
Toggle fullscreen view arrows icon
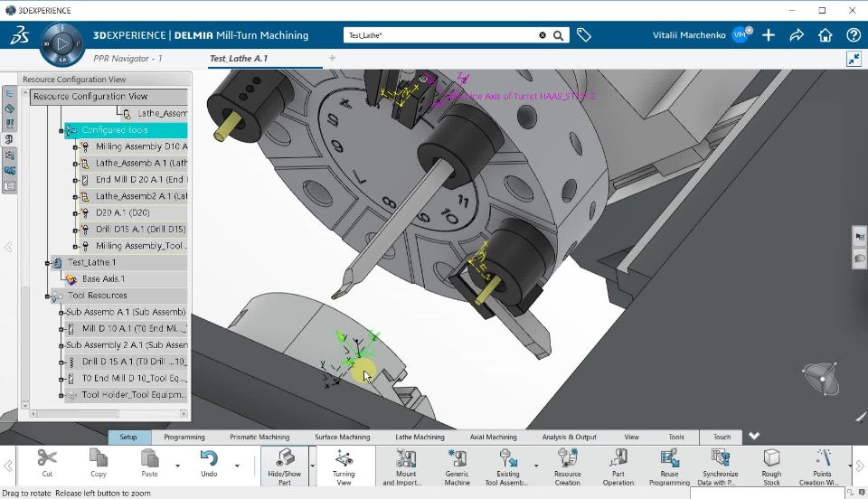[x=854, y=59]
